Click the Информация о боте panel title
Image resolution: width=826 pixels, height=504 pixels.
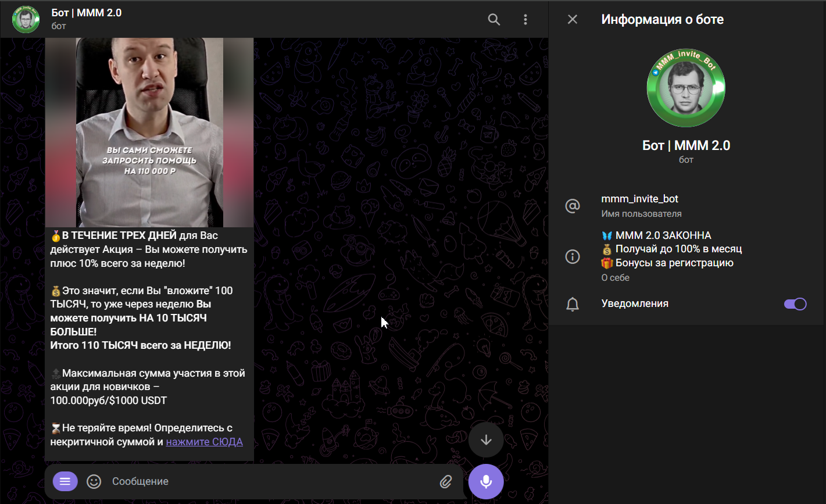coord(662,20)
